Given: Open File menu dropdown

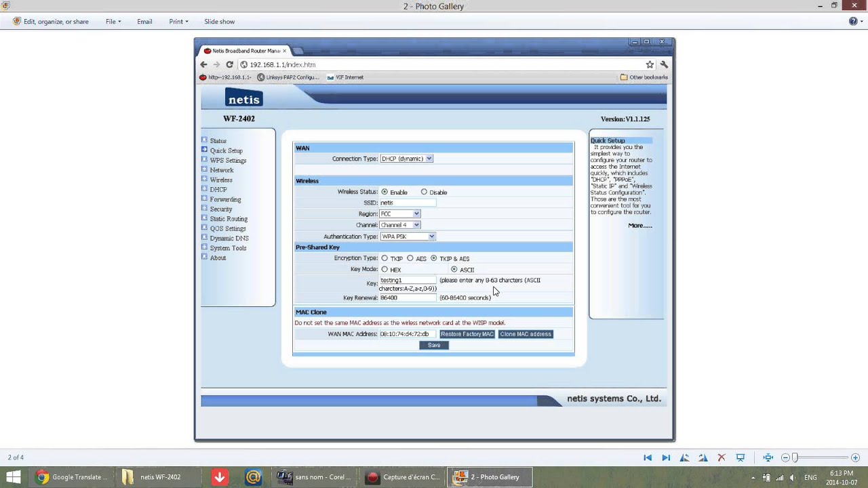Looking at the screenshot, I should (113, 22).
